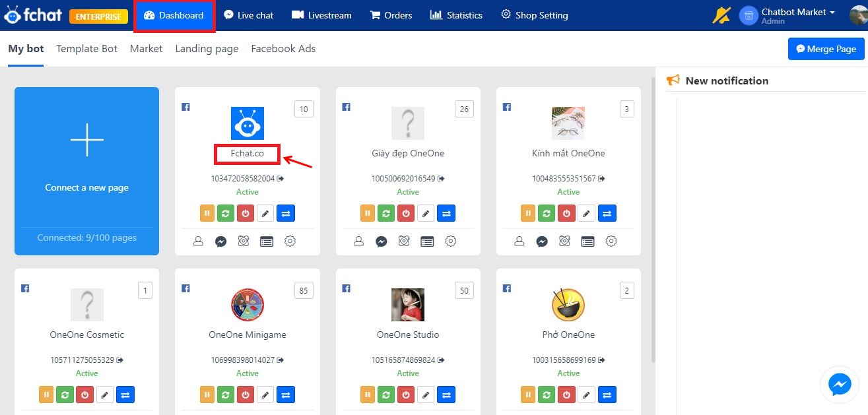The image size is (868, 415).
Task: Edit the Kính mắt OneOne page
Action: [x=586, y=213]
